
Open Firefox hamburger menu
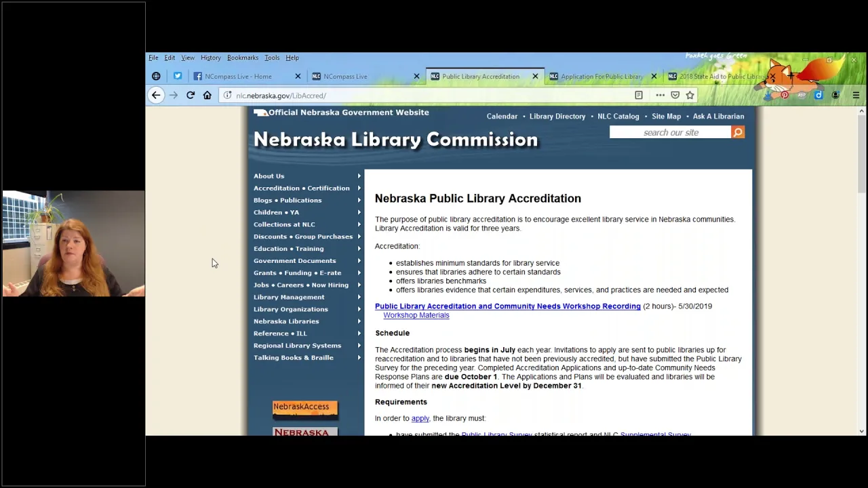(x=856, y=96)
